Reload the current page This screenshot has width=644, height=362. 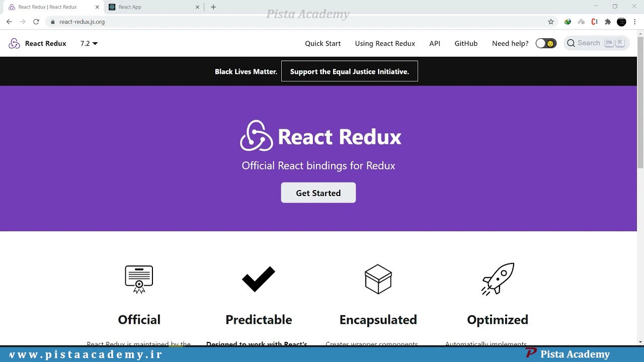coord(36,22)
